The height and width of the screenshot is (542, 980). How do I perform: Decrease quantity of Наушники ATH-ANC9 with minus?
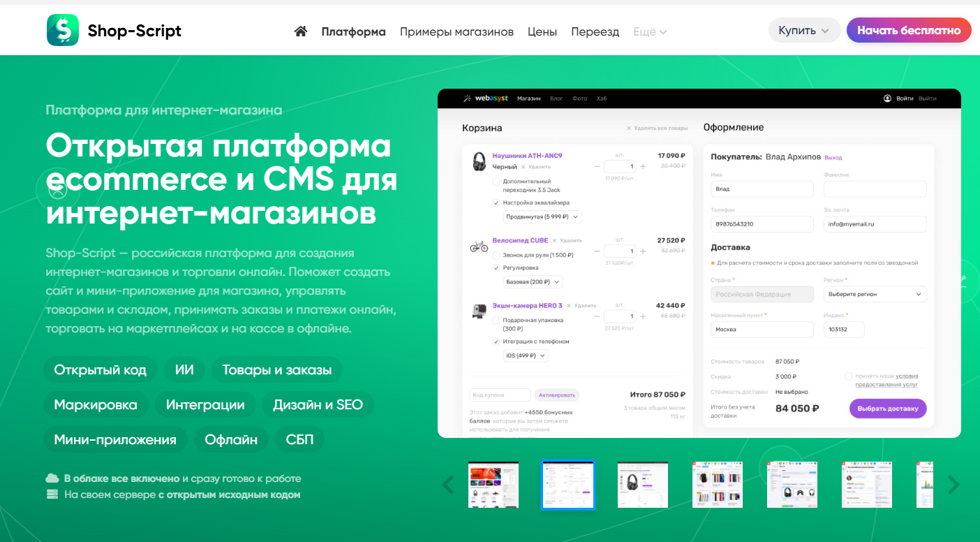[x=597, y=167]
